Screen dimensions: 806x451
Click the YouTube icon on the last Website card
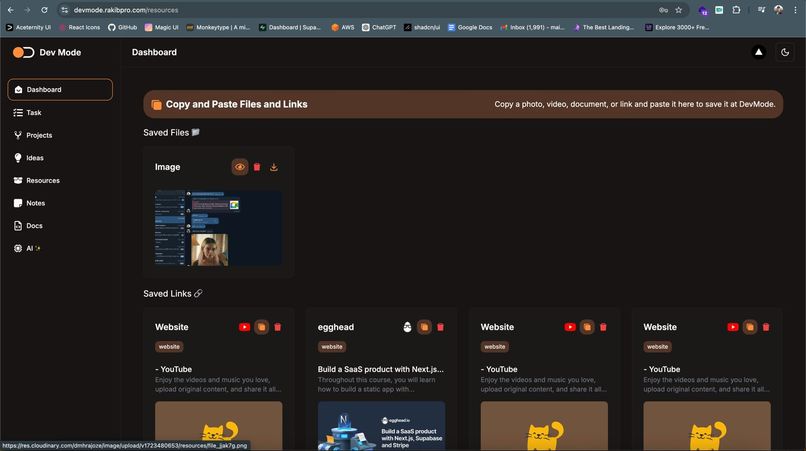pos(732,327)
